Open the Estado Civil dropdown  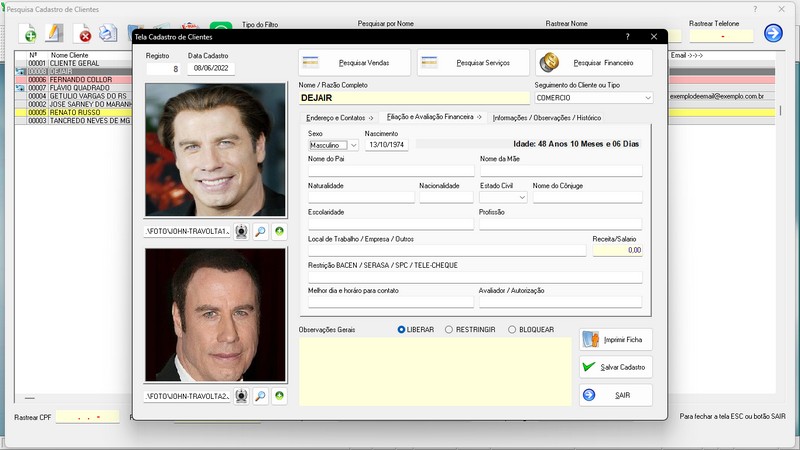pos(522,198)
